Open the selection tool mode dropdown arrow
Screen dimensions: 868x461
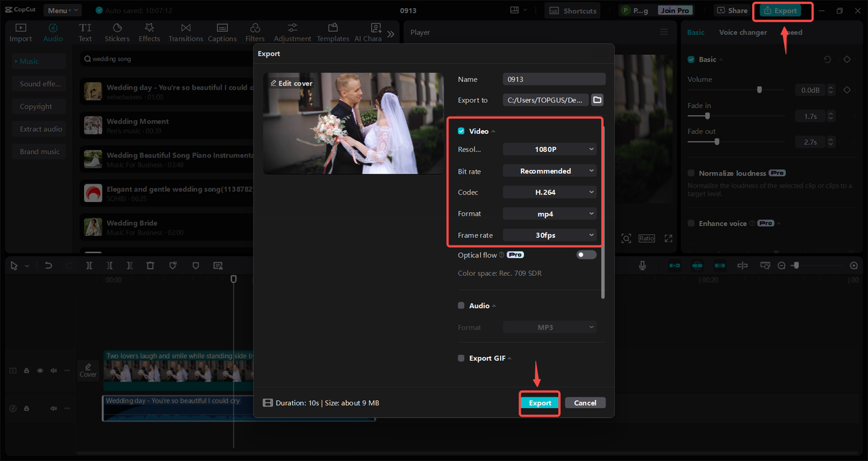click(x=27, y=266)
